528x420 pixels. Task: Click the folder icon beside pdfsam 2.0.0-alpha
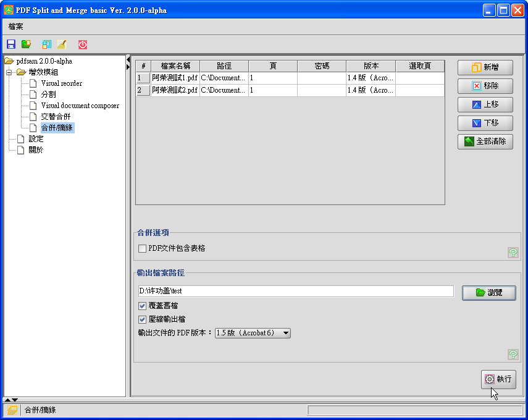[x=9, y=61]
